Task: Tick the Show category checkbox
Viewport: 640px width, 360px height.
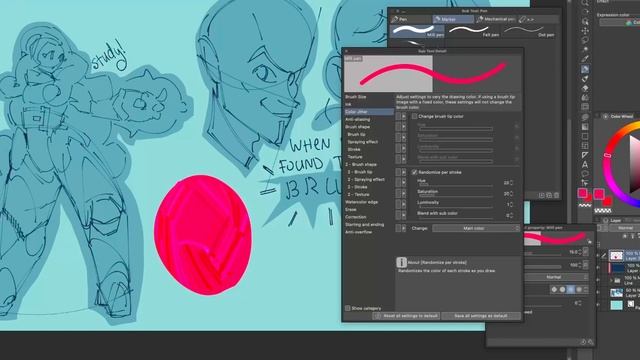Action: [x=347, y=308]
